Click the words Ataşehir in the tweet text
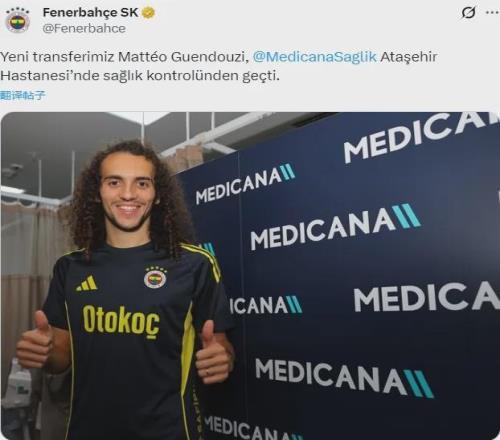Viewport: 500px width, 440px height. pyautogui.click(x=409, y=57)
